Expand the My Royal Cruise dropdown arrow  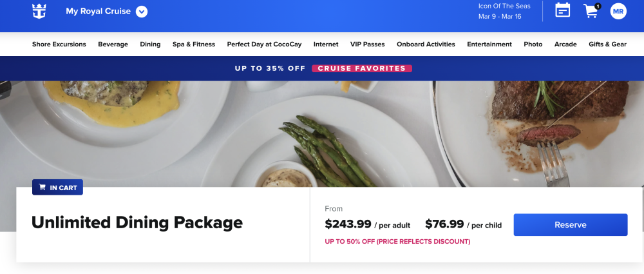[141, 12]
